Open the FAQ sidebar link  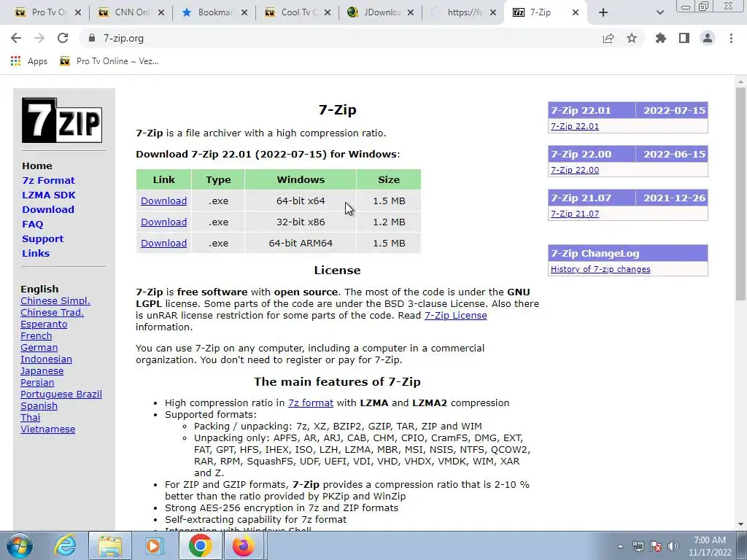(x=32, y=225)
